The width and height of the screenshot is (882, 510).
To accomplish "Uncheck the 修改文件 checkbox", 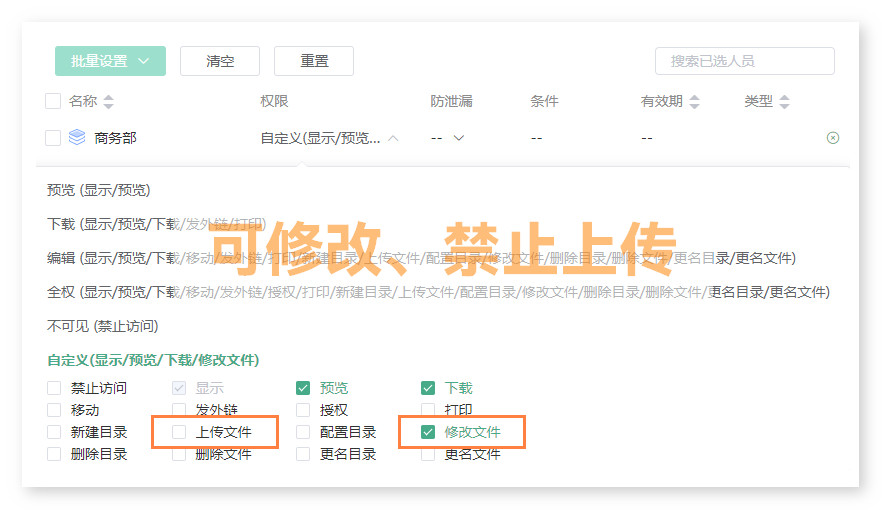I will point(428,432).
